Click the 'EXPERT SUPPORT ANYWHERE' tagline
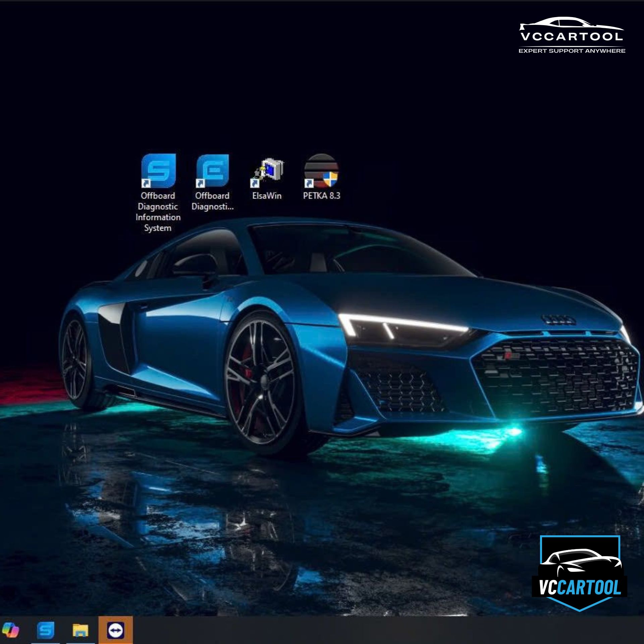 coord(572,51)
